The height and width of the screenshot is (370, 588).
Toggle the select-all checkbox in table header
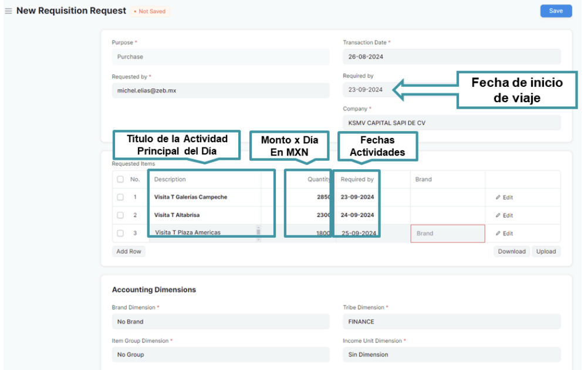(x=120, y=179)
